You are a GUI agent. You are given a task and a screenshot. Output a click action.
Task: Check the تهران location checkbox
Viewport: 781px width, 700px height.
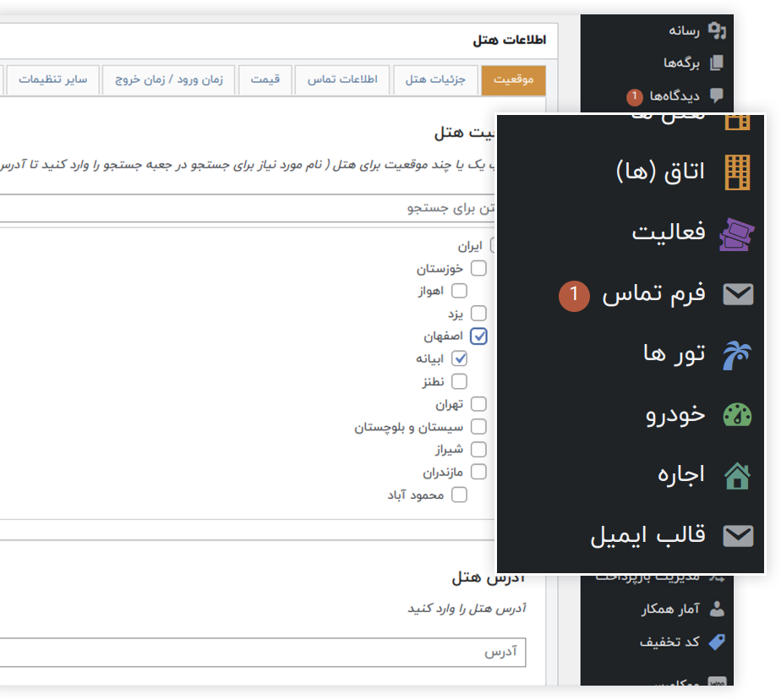(479, 404)
